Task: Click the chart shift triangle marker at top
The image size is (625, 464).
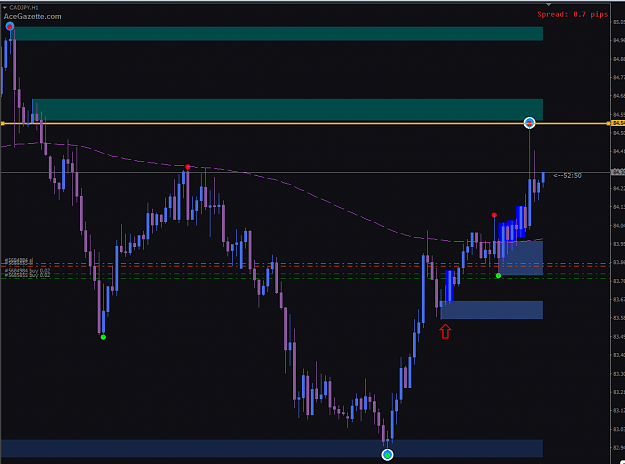Action: 549,5
